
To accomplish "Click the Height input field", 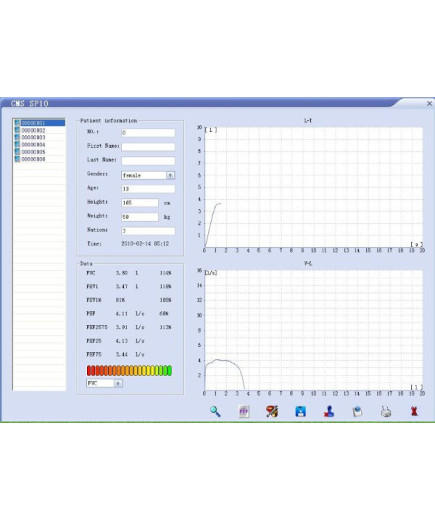I will (140, 203).
